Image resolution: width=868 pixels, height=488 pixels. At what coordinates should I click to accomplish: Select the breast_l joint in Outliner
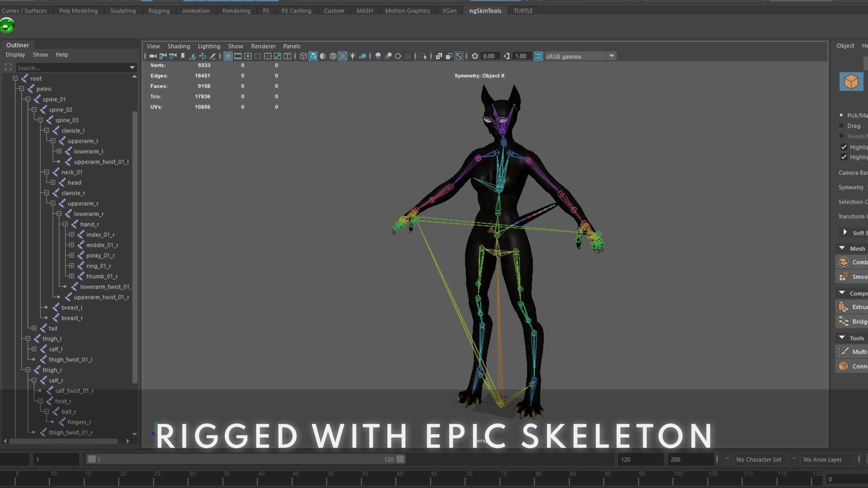[71, 308]
